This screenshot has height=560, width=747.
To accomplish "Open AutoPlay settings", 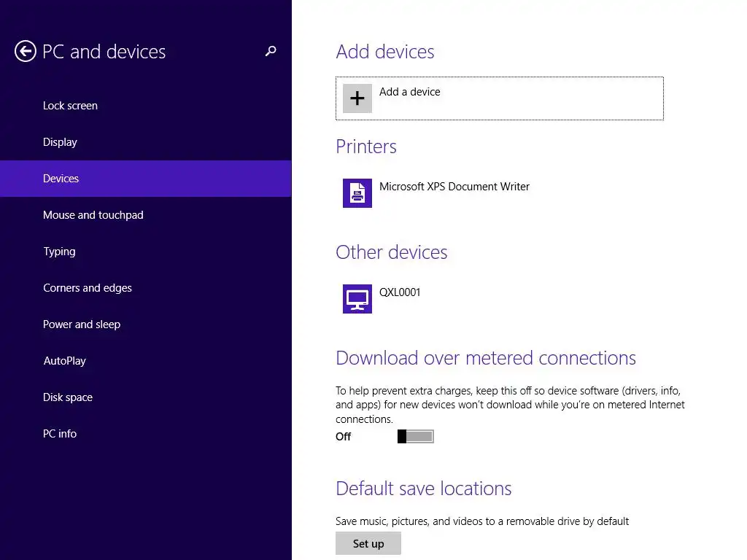I will point(64,361).
